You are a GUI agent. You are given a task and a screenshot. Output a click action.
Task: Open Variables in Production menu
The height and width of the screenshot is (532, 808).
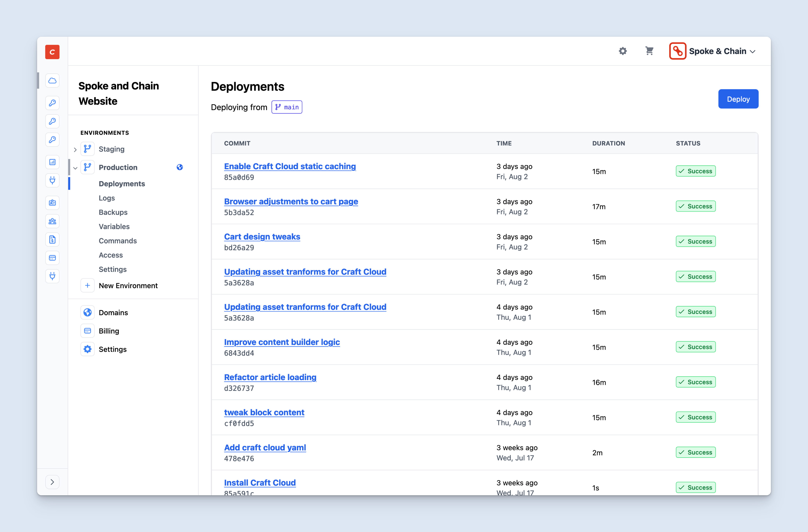[114, 226]
